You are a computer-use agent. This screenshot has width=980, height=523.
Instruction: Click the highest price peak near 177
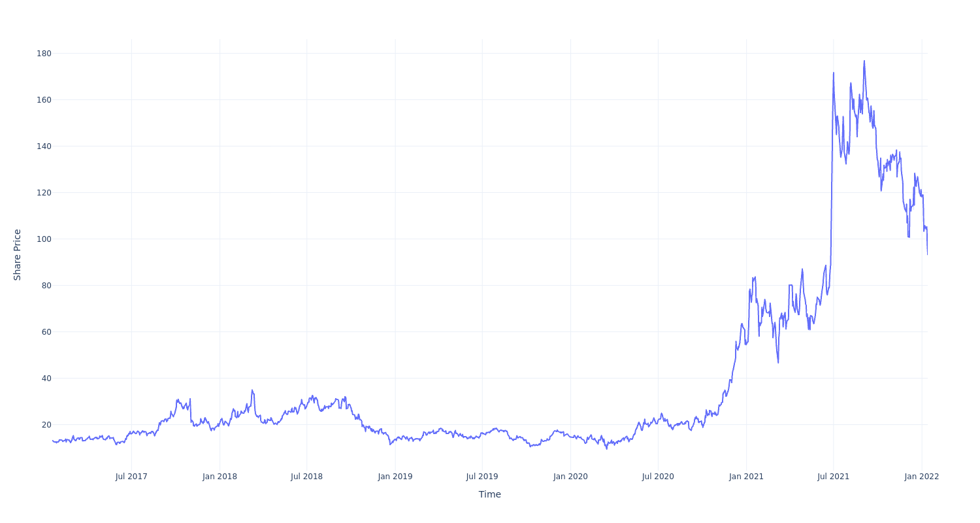point(864,61)
